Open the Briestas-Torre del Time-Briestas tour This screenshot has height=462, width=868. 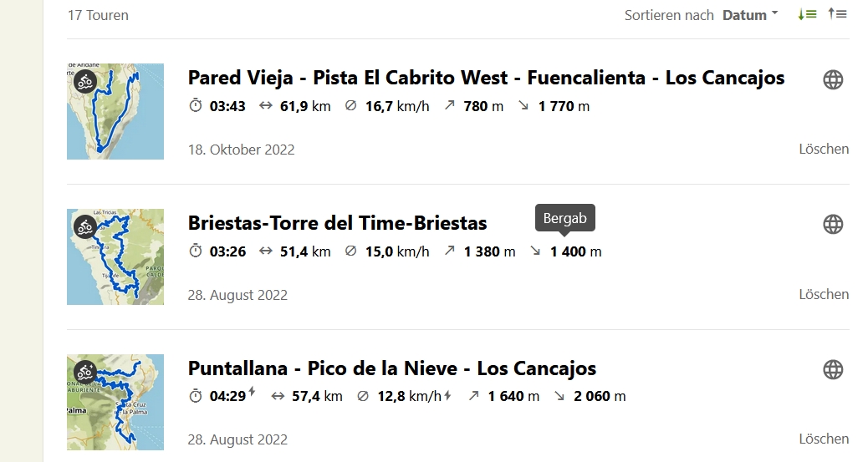coord(337,223)
